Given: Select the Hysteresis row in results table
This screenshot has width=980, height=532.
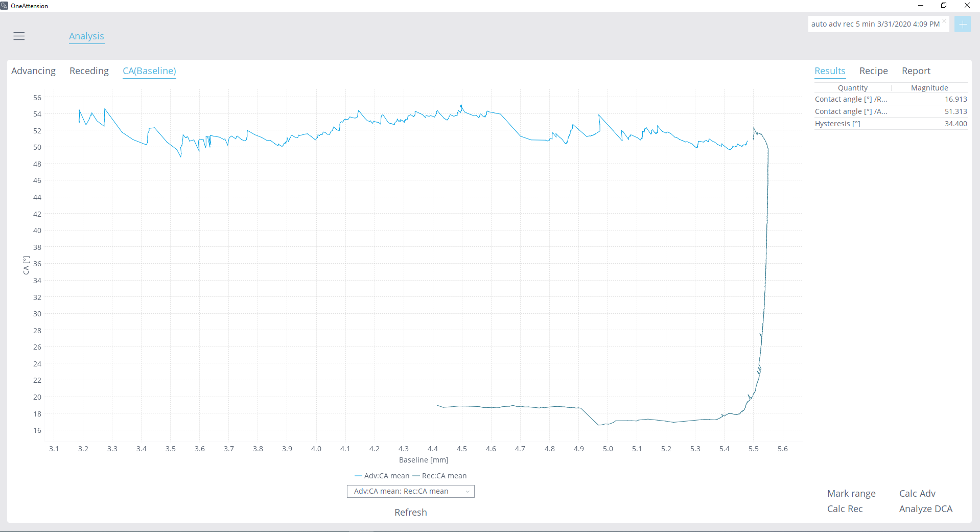Looking at the screenshot, I should click(890, 124).
